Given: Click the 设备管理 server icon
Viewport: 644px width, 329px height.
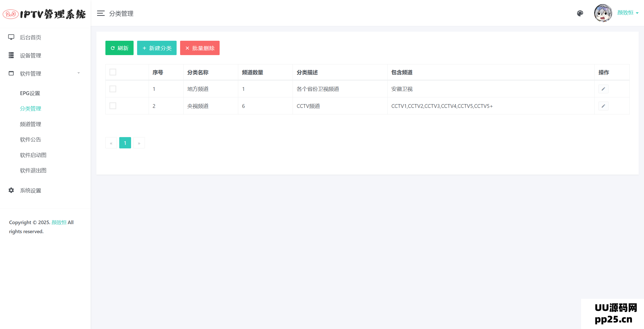Looking at the screenshot, I should (11, 55).
